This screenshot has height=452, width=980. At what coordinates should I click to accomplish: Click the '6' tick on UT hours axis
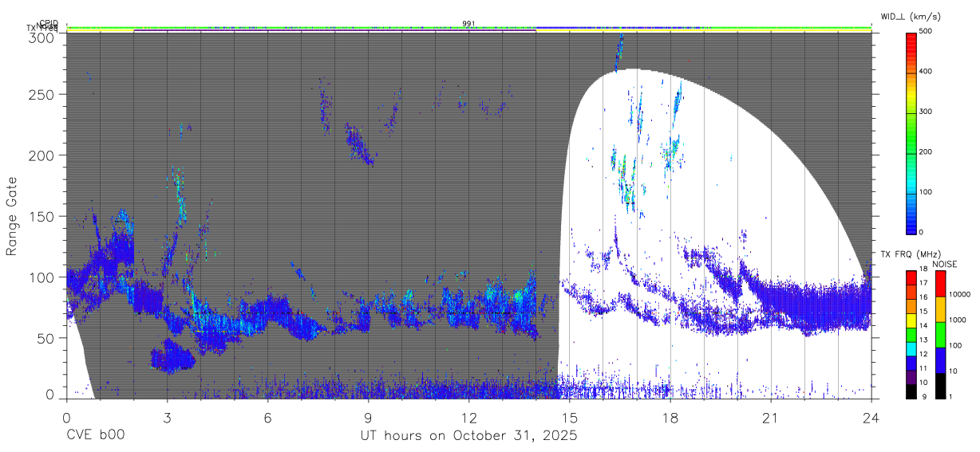(267, 417)
